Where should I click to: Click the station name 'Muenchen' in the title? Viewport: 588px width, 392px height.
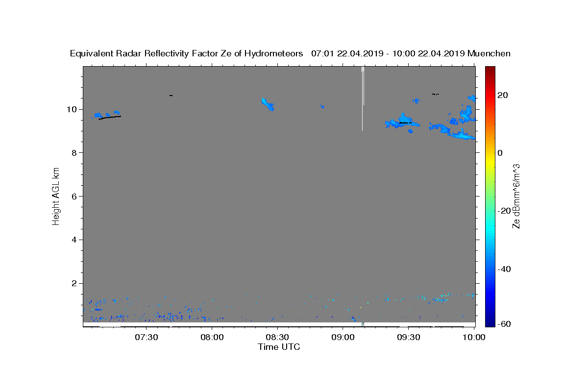tap(489, 54)
